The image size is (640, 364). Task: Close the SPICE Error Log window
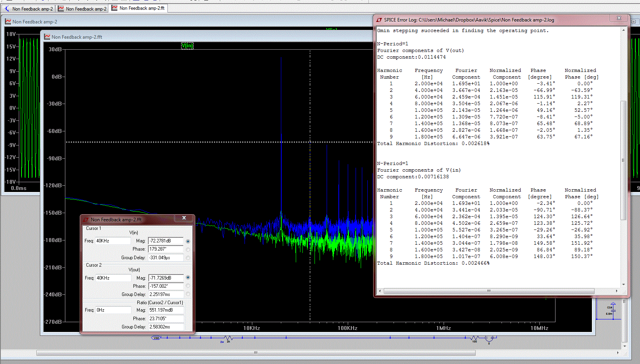[619, 18]
